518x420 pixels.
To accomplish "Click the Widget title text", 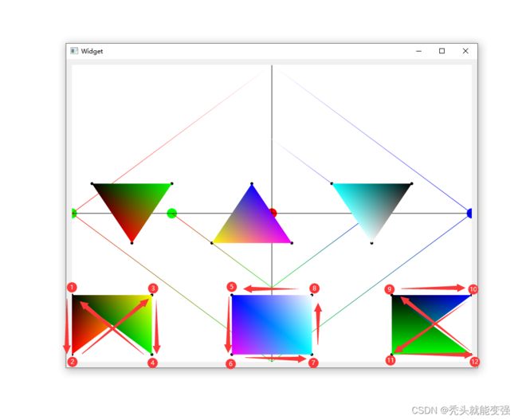I will pyautogui.click(x=92, y=51).
